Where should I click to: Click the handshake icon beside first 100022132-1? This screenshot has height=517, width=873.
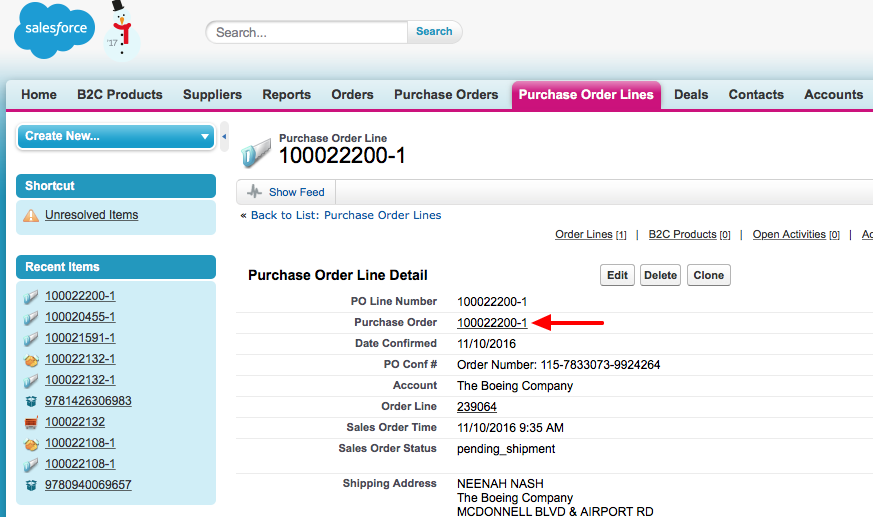tap(31, 360)
